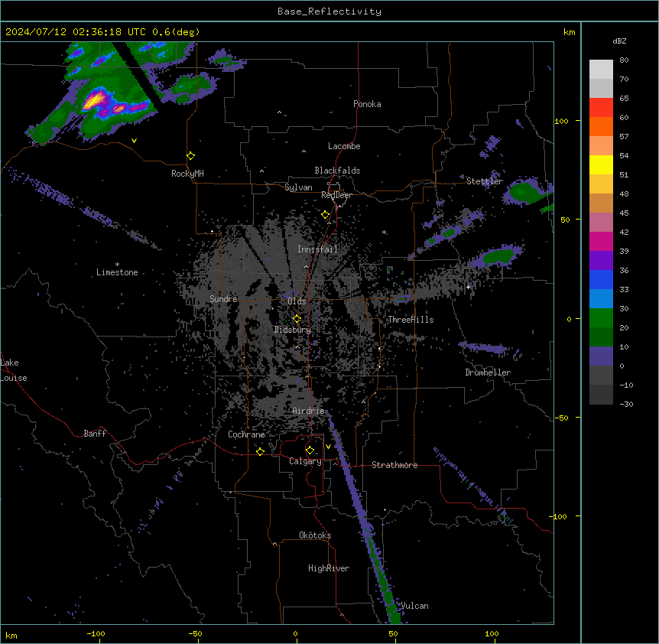Screen dimensions: 659x644
Task: Pick the magenta 39-42 dBZ legend swatch
Action: [x=601, y=241]
